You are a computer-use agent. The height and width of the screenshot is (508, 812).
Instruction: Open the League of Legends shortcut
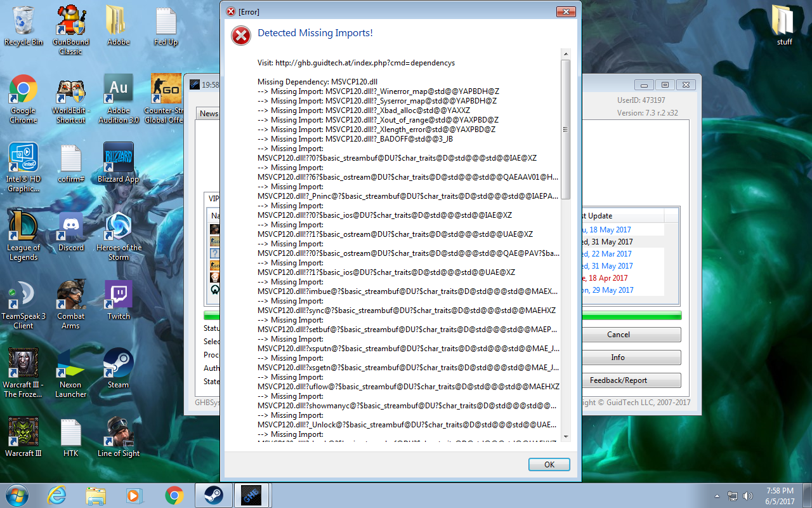tap(23, 236)
